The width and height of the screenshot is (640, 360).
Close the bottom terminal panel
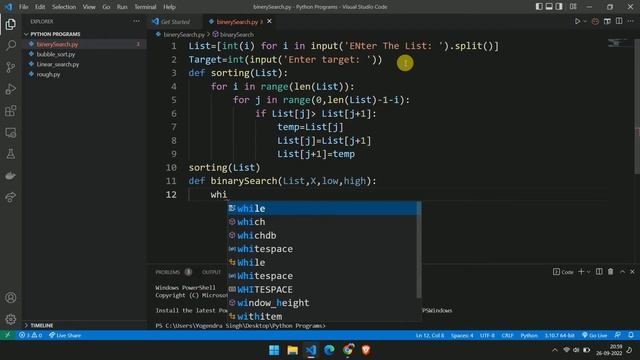(x=632, y=272)
